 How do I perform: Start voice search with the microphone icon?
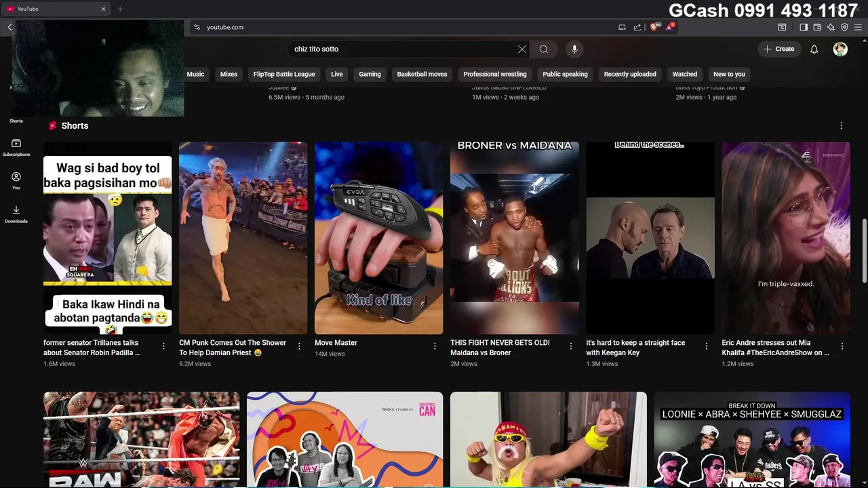click(574, 49)
